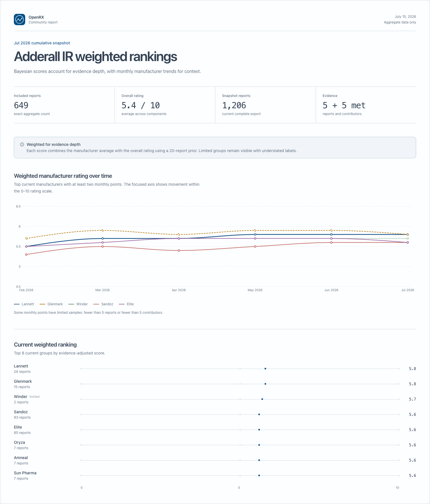
Task: Click the info icon in the weighted notice
Action: click(x=22, y=144)
